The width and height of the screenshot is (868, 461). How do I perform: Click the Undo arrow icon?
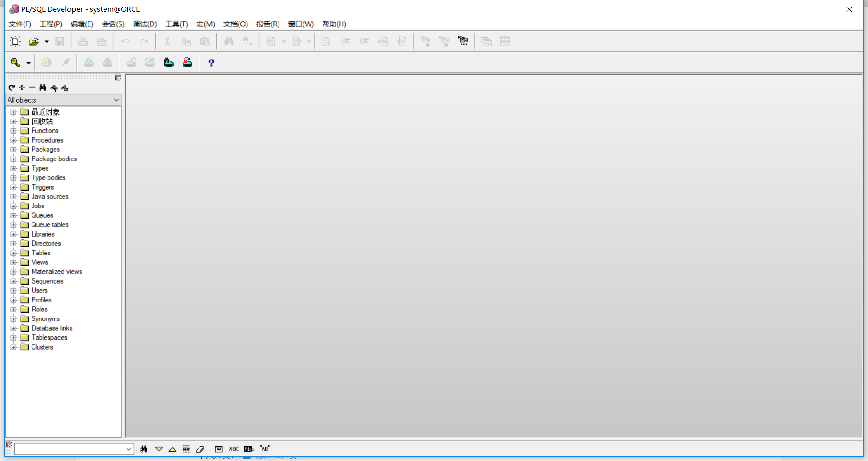click(x=125, y=41)
